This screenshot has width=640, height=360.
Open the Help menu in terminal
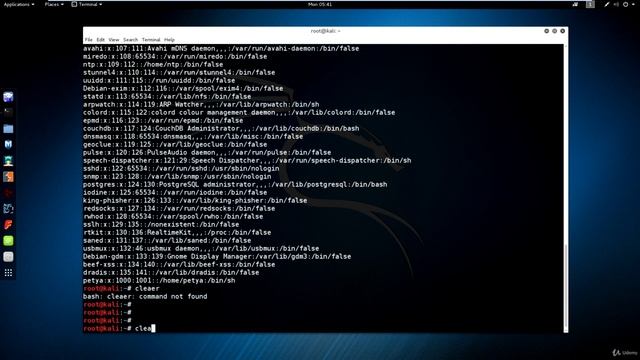point(169,40)
